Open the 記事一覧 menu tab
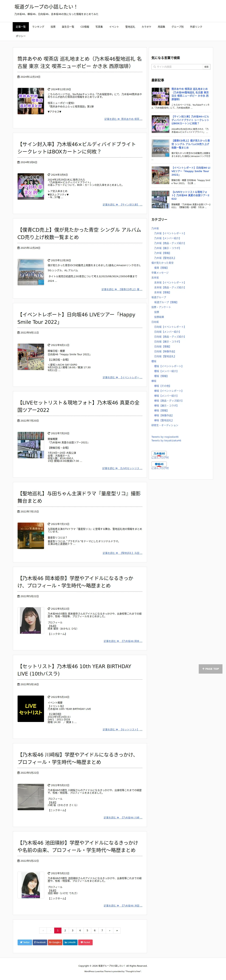Screen dimensions: 226x980 coord(21,27)
